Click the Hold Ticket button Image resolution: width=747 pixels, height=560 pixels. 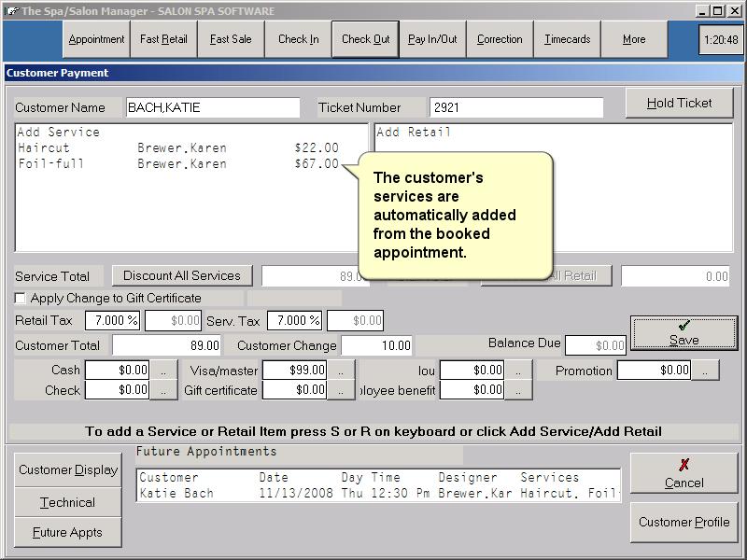(679, 103)
